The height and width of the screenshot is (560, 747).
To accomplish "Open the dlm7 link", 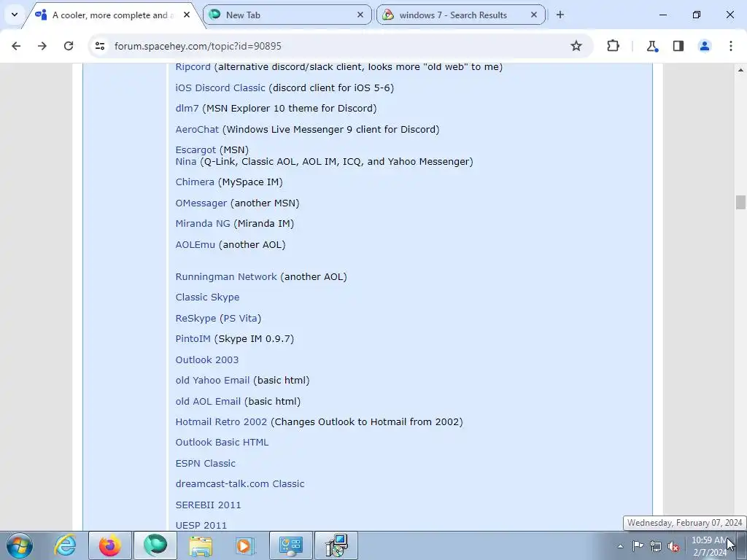I will pos(187,108).
